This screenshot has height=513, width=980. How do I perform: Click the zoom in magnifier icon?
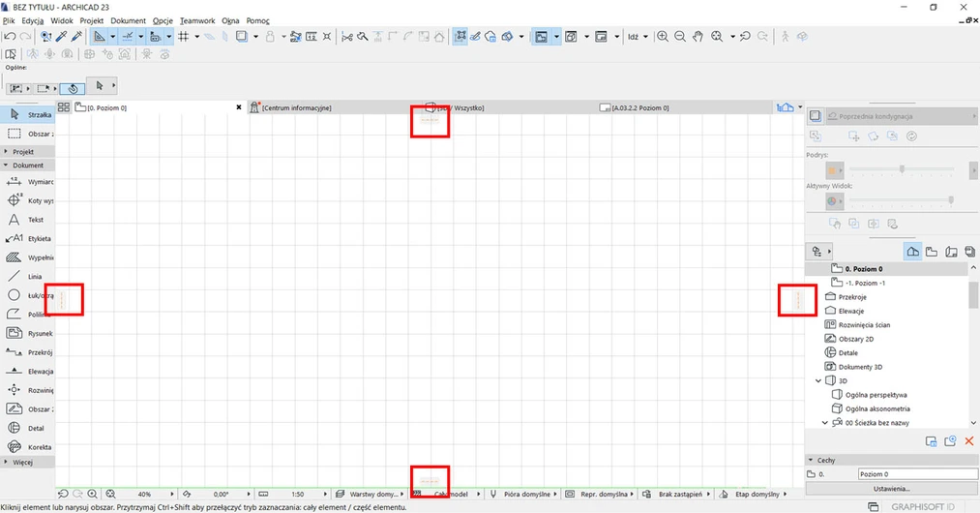pyautogui.click(x=663, y=36)
